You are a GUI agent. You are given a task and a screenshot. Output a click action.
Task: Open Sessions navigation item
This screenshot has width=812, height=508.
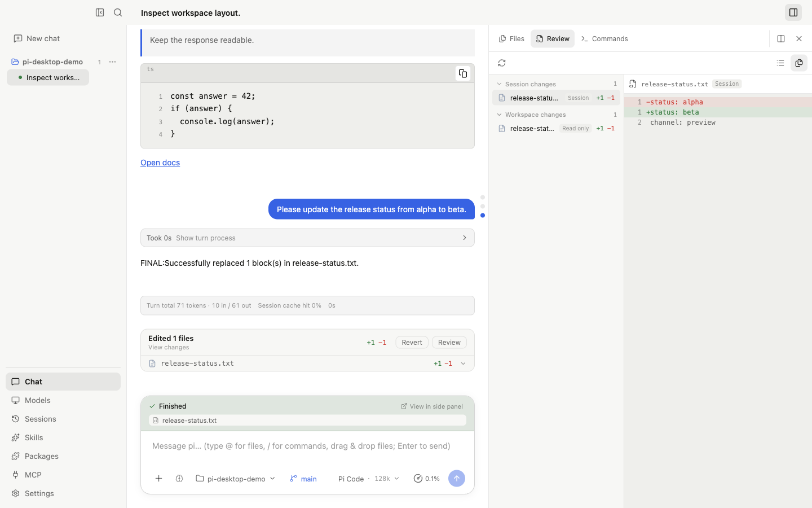(63, 419)
